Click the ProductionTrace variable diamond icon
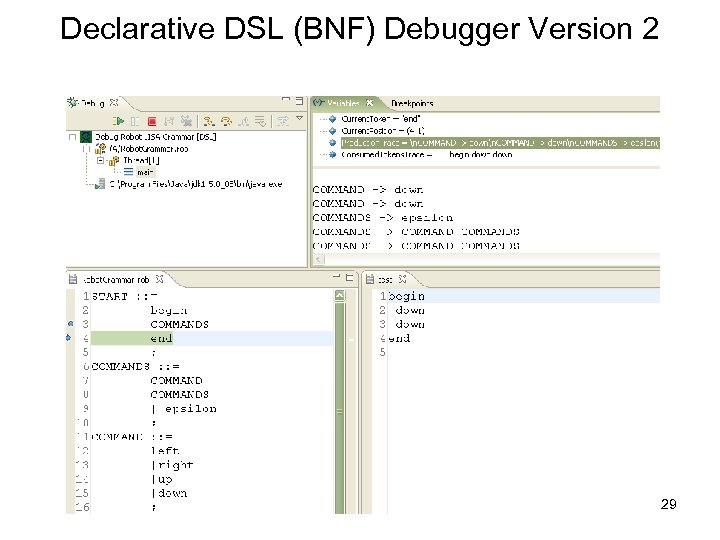This screenshot has height=540, width=720. click(x=333, y=143)
